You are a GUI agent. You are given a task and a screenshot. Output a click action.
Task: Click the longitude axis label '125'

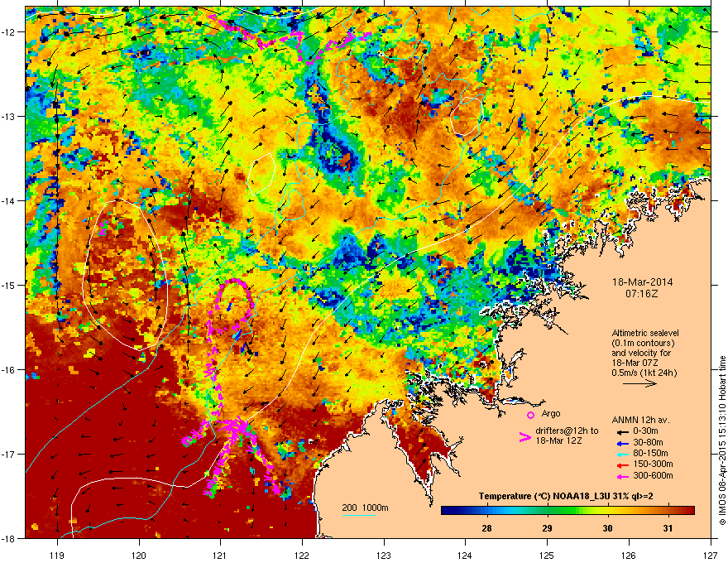[x=547, y=556]
